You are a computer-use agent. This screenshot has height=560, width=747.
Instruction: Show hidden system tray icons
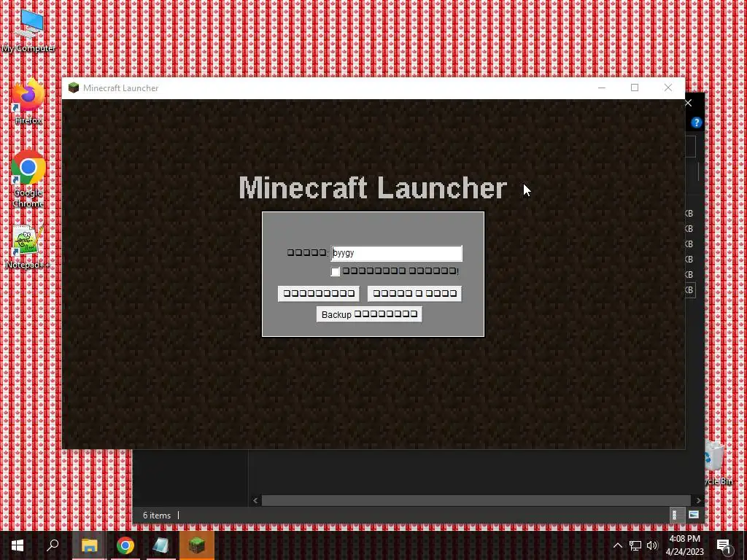(617, 545)
